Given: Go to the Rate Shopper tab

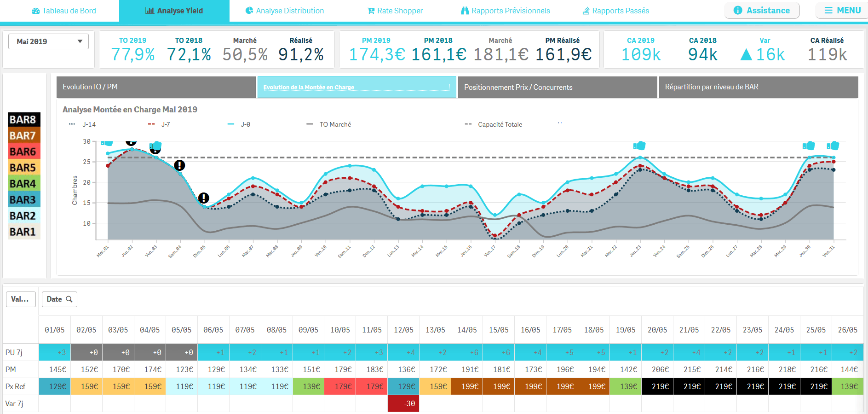Looking at the screenshot, I should point(395,11).
